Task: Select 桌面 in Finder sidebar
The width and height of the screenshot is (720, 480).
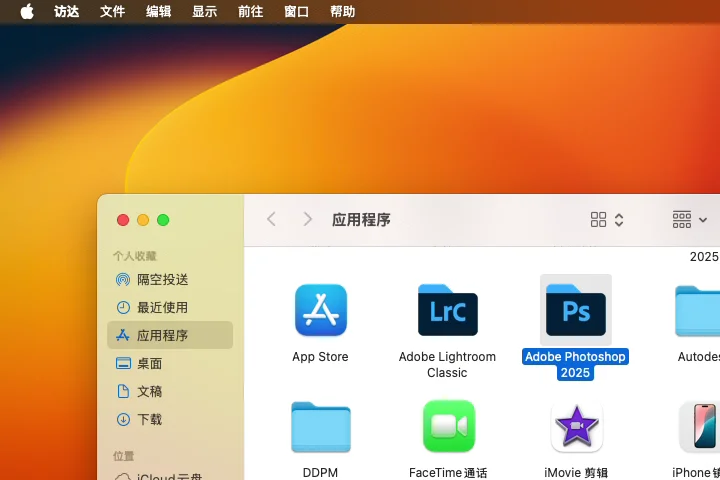Action: (x=170, y=363)
